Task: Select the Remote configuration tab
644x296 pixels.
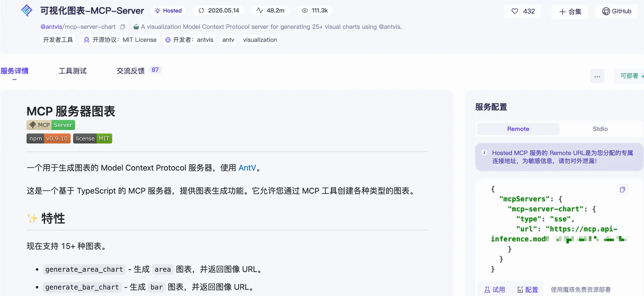Action: (518, 129)
